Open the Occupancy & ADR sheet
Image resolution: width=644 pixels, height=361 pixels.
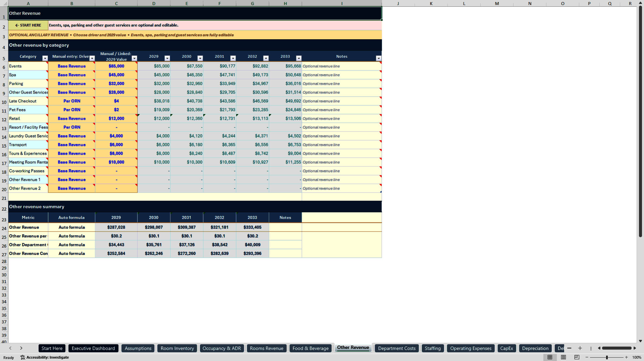pyautogui.click(x=222, y=348)
